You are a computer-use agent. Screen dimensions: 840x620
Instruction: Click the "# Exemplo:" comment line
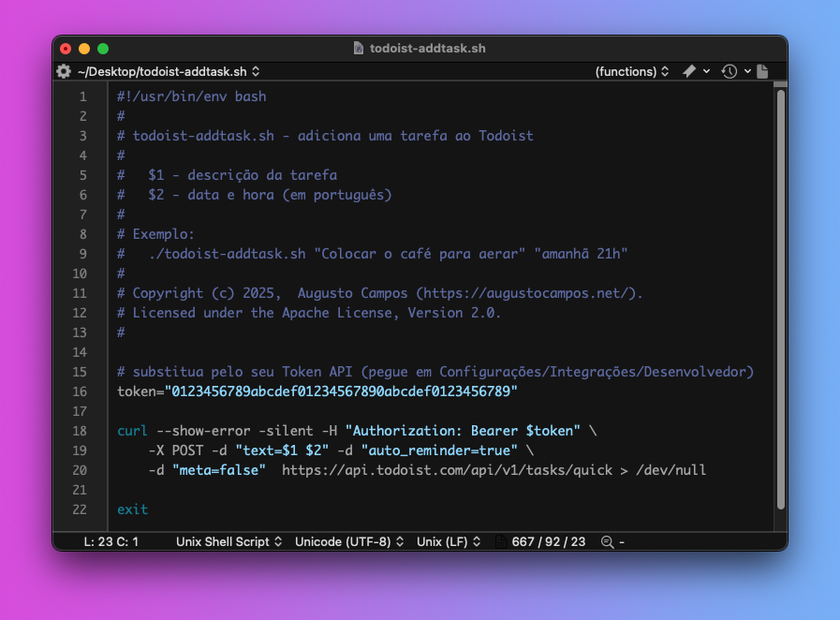pos(155,234)
